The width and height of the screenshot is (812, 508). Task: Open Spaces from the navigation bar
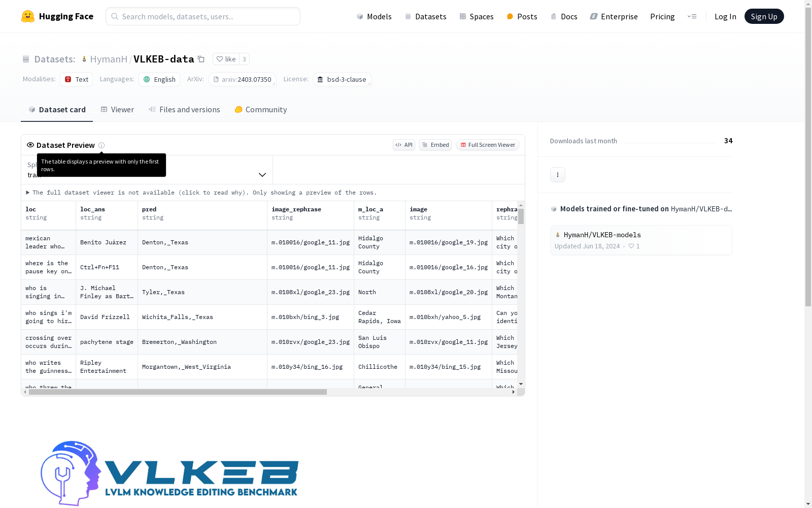[x=477, y=16]
